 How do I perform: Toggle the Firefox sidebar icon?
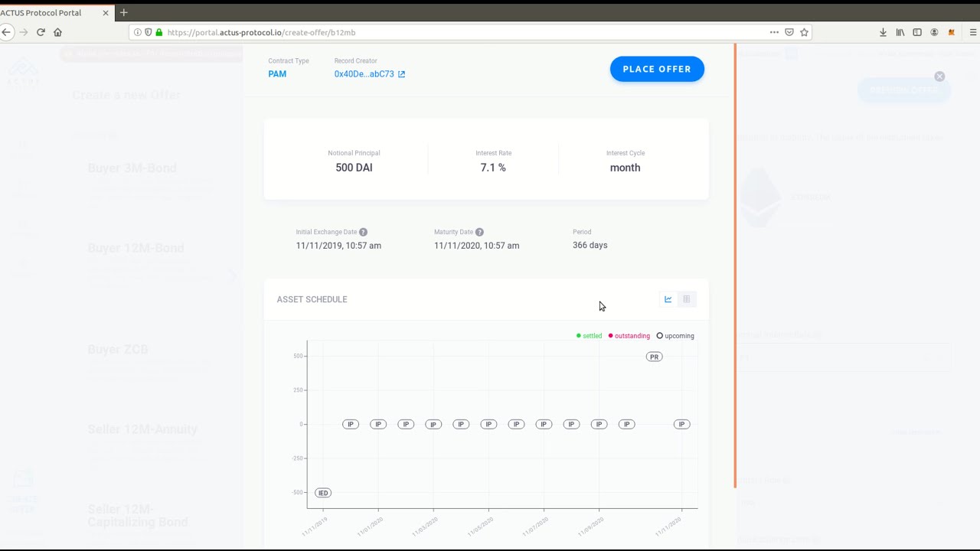pyautogui.click(x=917, y=32)
